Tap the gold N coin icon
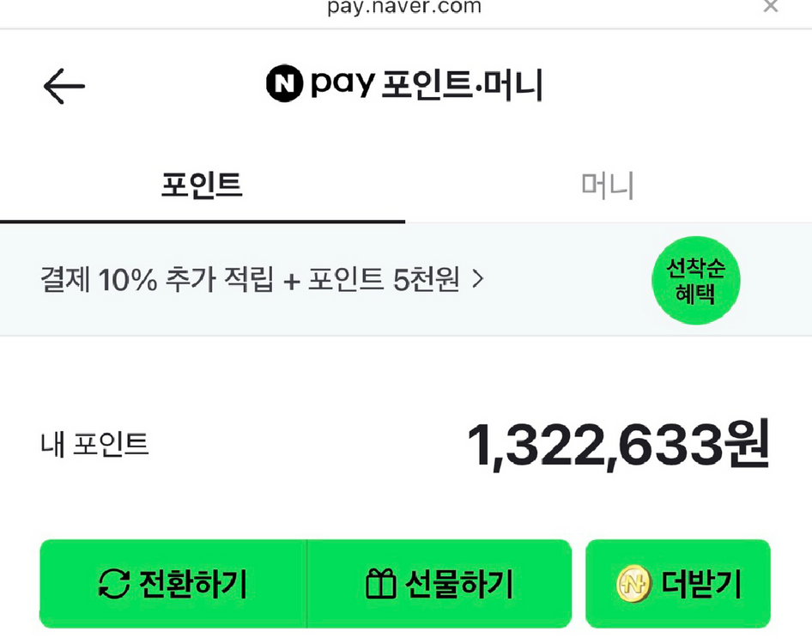This screenshot has height=644, width=812. (635, 585)
